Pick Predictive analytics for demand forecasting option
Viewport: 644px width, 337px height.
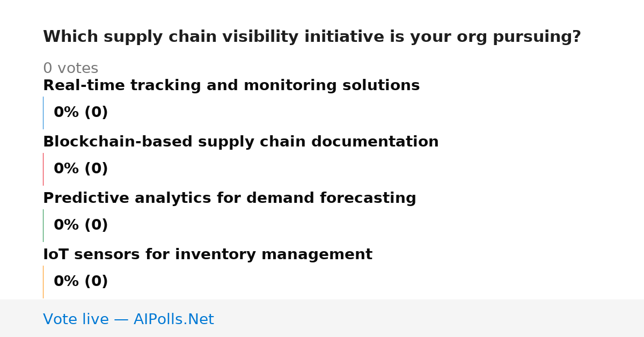coord(230,199)
